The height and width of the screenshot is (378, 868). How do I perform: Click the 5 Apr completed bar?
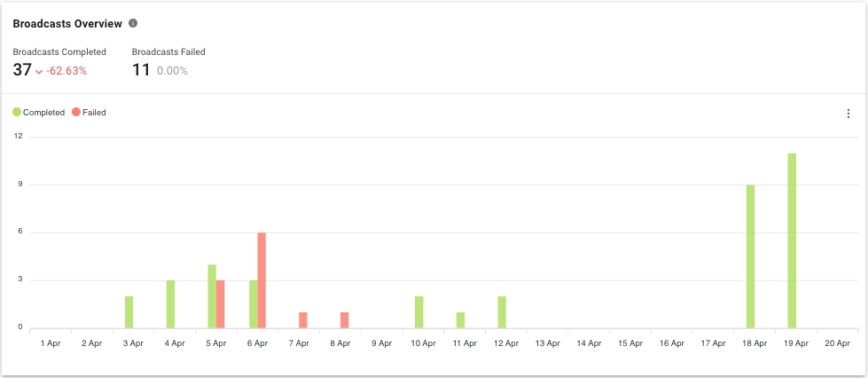(212, 296)
